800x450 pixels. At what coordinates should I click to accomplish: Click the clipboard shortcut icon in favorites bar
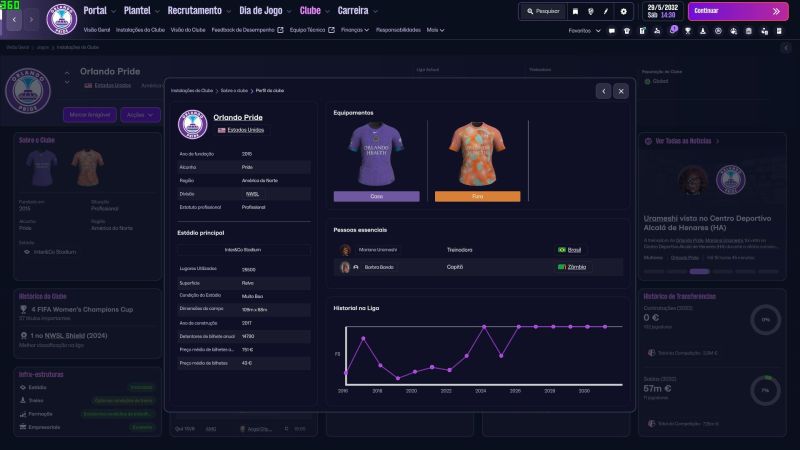(642, 31)
